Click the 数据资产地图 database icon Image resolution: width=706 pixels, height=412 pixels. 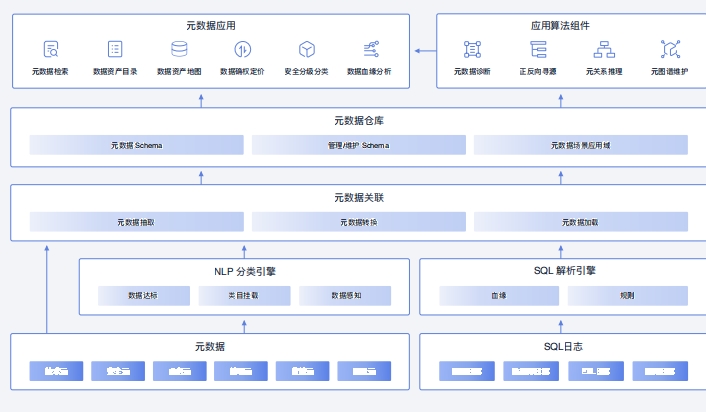pyautogui.click(x=179, y=49)
